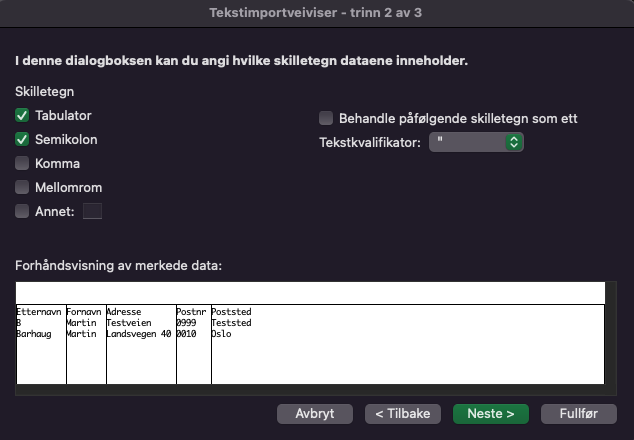Enable the Komma delimiter checkbox
The image size is (634, 440).
tap(22, 163)
